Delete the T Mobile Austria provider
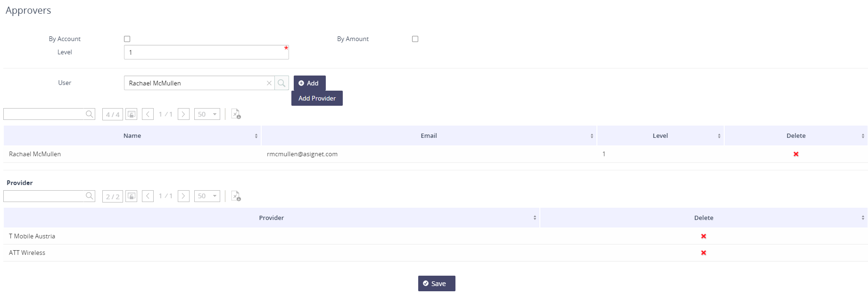This screenshot has height=304, width=868. coord(703,236)
